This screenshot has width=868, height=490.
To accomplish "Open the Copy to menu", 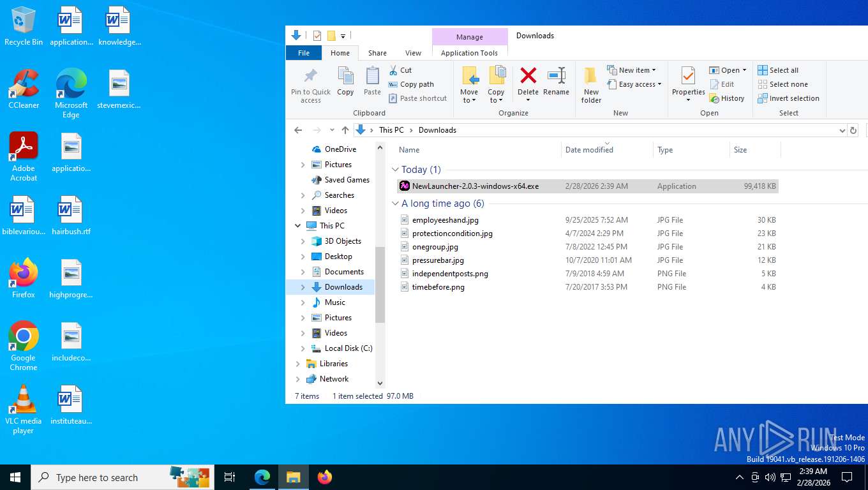I will [x=496, y=85].
